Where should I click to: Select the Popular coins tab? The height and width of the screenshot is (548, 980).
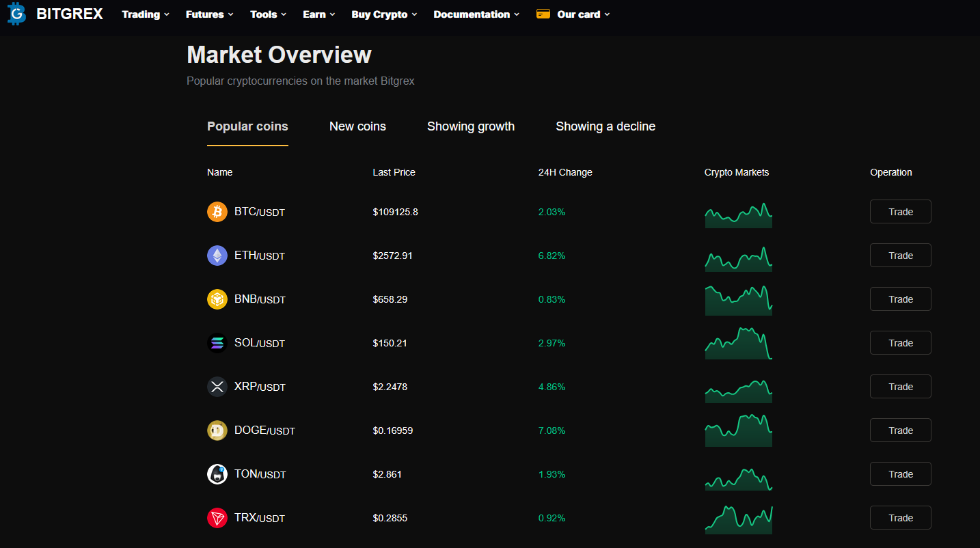(247, 126)
